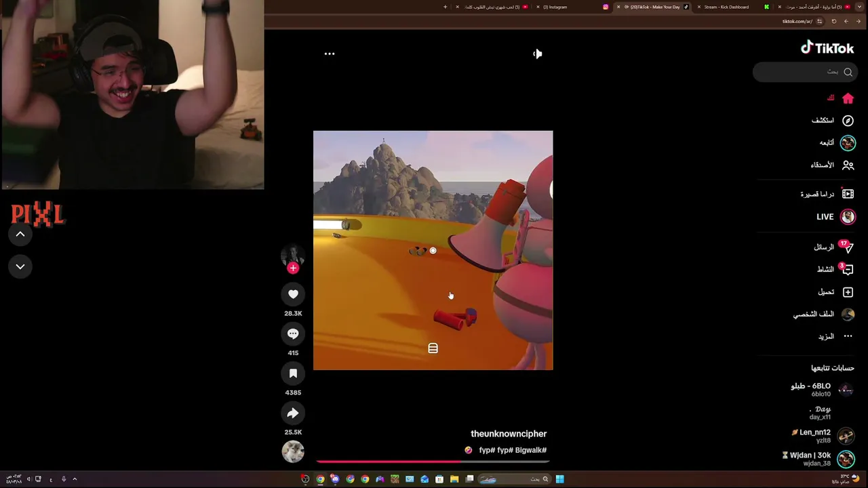Share the video with the arrow icon
Screen dimensions: 868x488
pos(293,413)
